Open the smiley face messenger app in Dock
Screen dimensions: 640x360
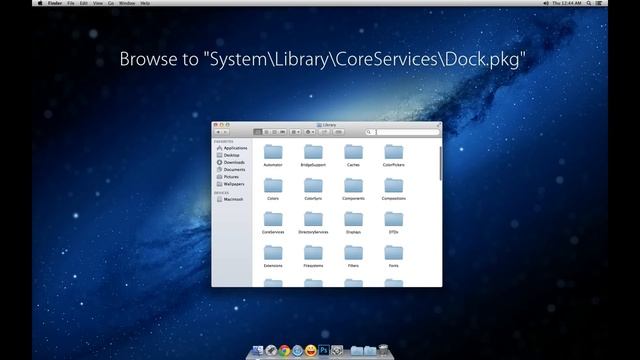point(311,350)
